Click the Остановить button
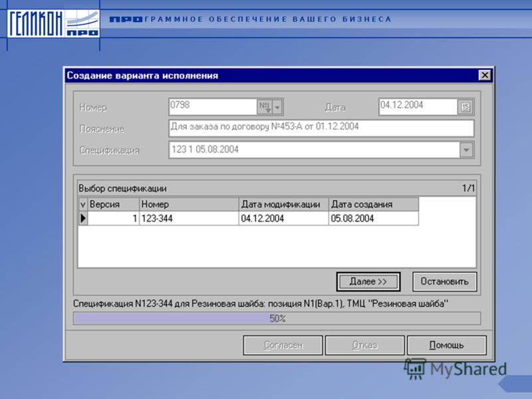Screen dimensions: 532x399 click(444, 281)
